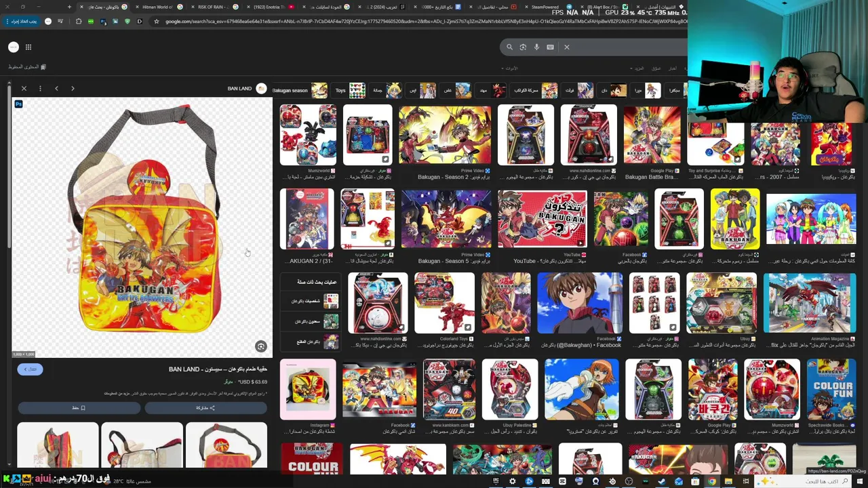Image resolution: width=868 pixels, height=488 pixels.
Task: Start voice search with microphone icon
Action: [536, 47]
